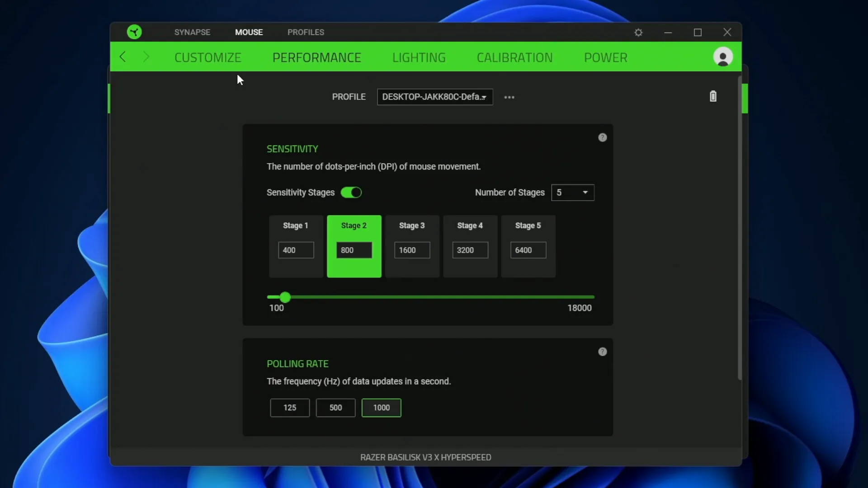Click the 800 DPI input field
Image resolution: width=868 pixels, height=488 pixels.
[354, 250]
